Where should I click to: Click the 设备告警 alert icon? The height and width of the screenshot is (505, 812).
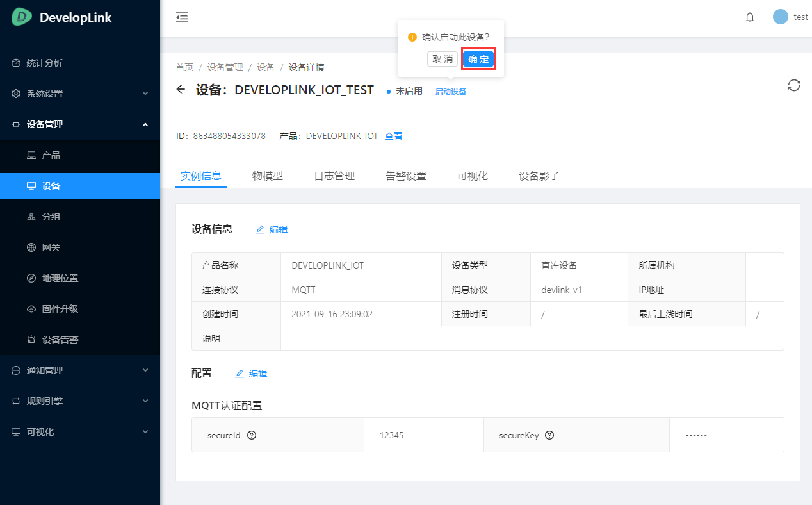click(31, 340)
